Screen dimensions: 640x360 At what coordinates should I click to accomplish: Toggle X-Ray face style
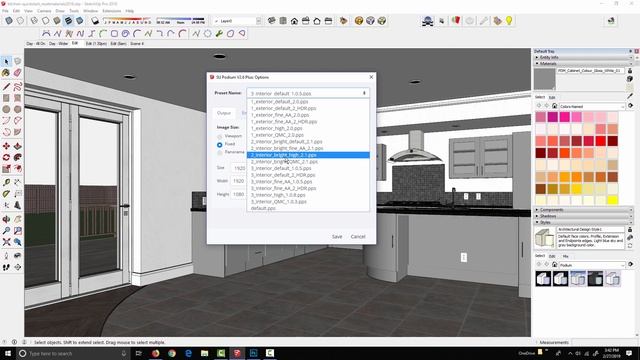click(x=9, y=21)
